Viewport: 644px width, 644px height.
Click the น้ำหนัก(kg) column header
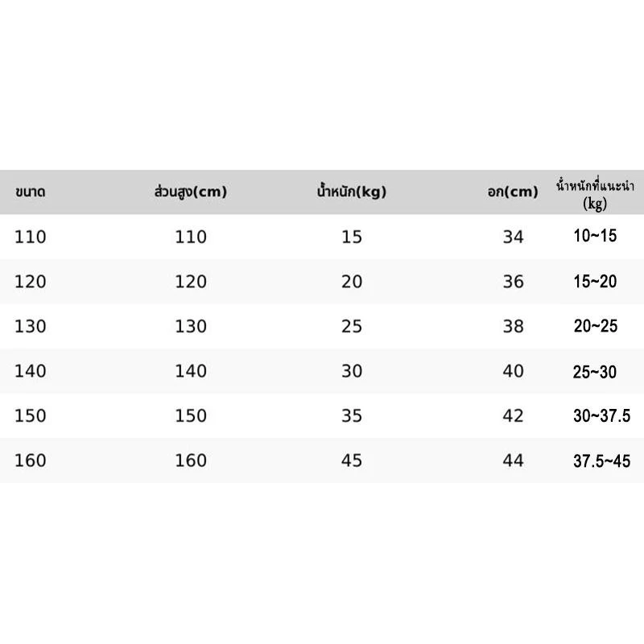coord(352,192)
